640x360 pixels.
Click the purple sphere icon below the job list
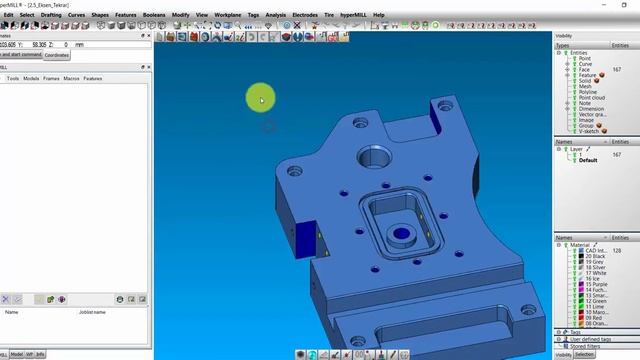[x=62, y=300]
